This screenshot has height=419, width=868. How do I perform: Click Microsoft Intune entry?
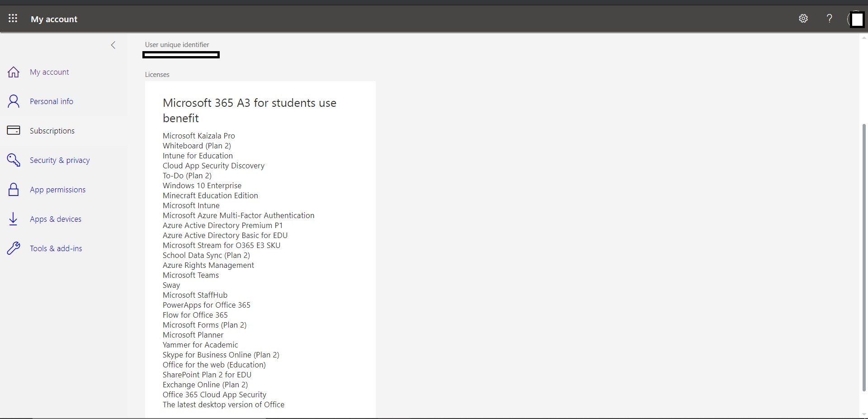[x=191, y=205]
